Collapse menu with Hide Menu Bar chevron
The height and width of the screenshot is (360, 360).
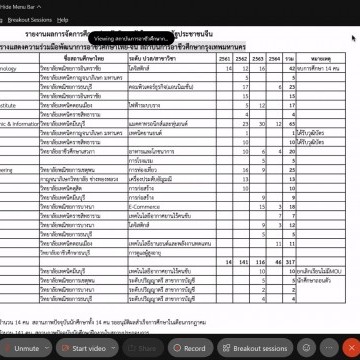coord(39,7)
